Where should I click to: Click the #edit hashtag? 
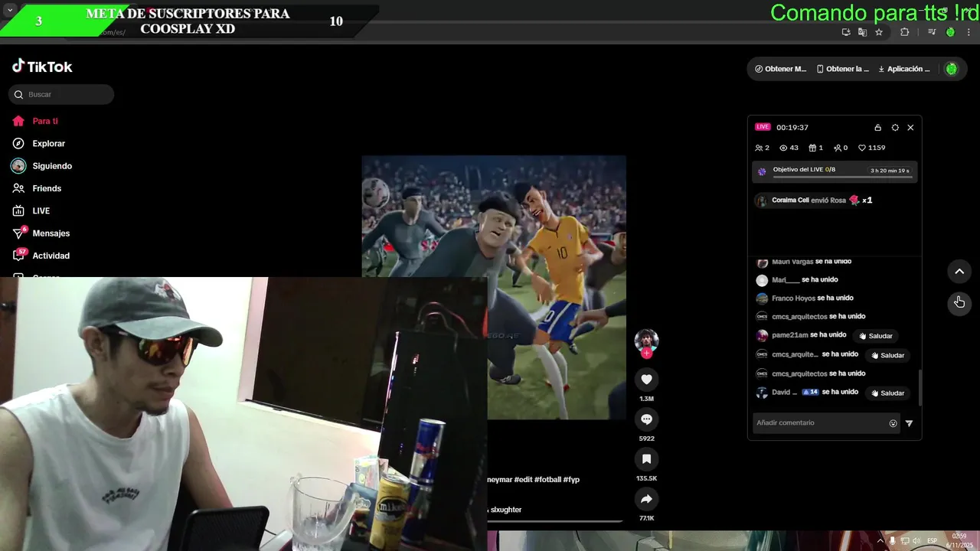(x=523, y=479)
